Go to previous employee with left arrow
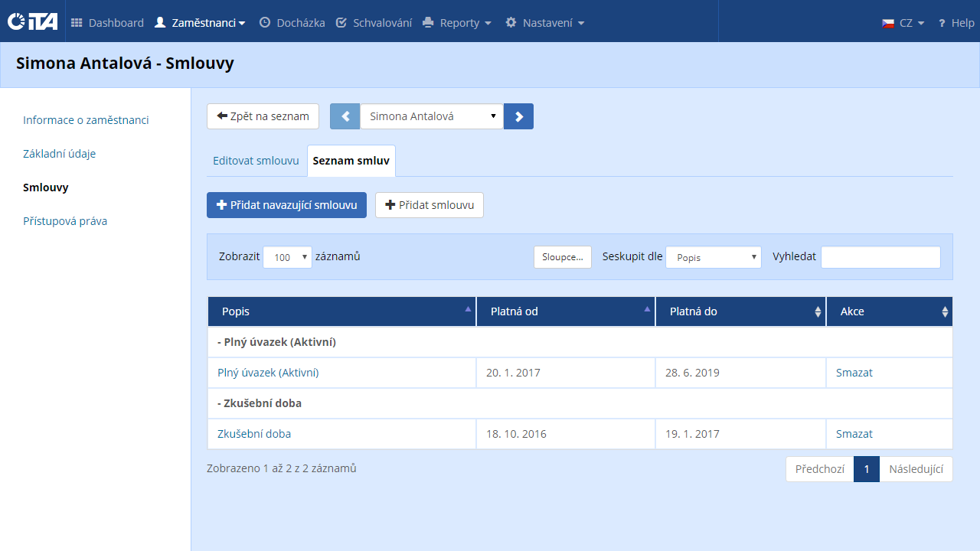This screenshot has height=551, width=980. pyautogui.click(x=345, y=116)
